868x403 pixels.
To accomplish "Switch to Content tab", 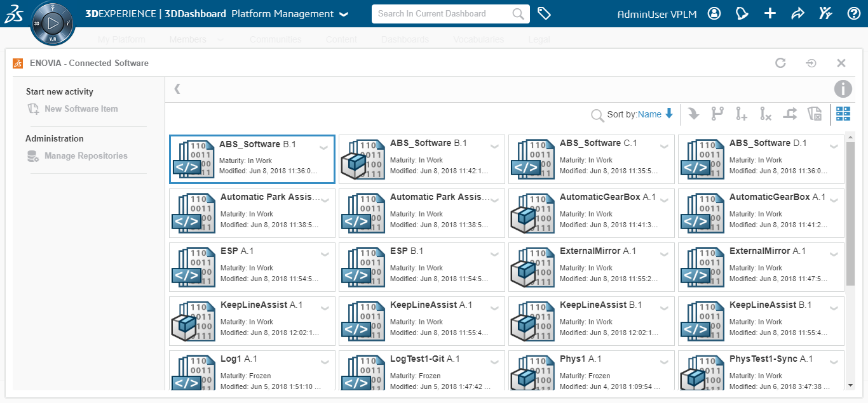I will 341,39.
